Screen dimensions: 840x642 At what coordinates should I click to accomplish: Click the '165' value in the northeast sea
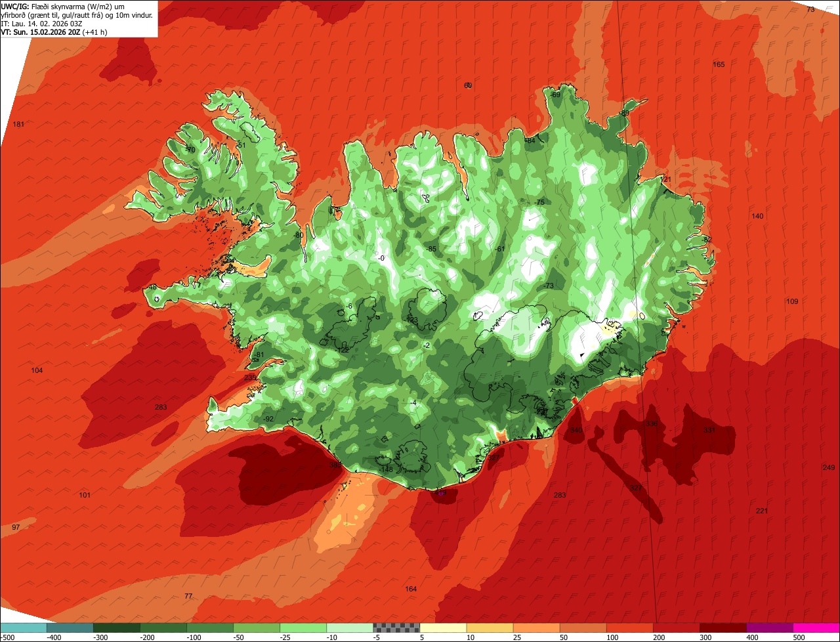pos(719,64)
